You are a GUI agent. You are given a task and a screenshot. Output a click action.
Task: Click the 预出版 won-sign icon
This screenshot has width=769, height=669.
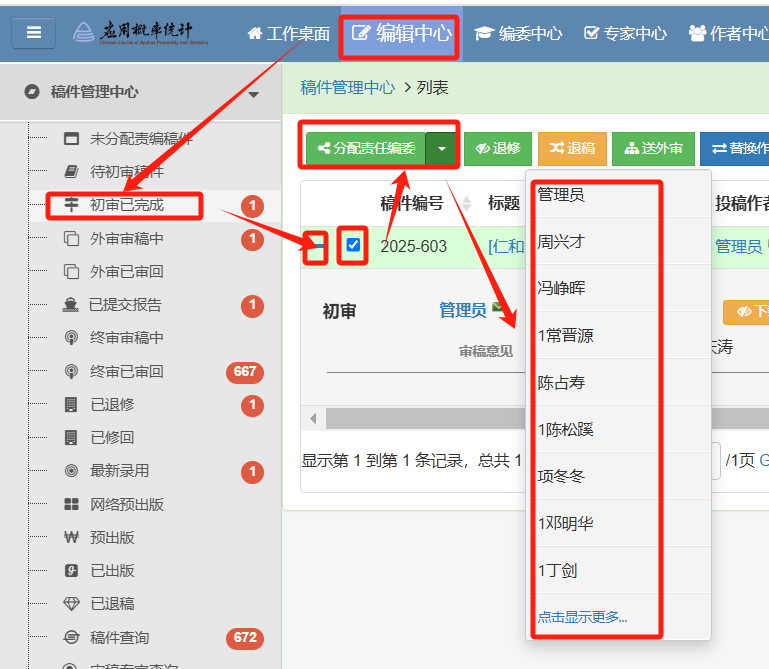click(71, 538)
